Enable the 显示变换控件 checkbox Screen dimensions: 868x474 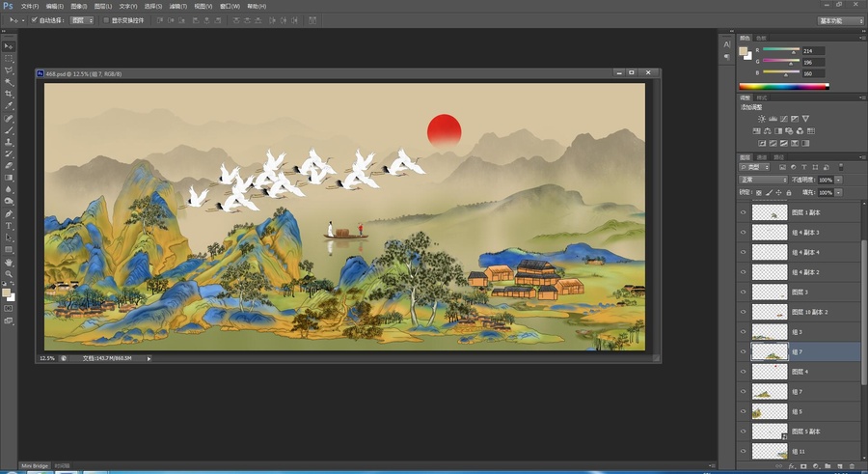pos(106,20)
